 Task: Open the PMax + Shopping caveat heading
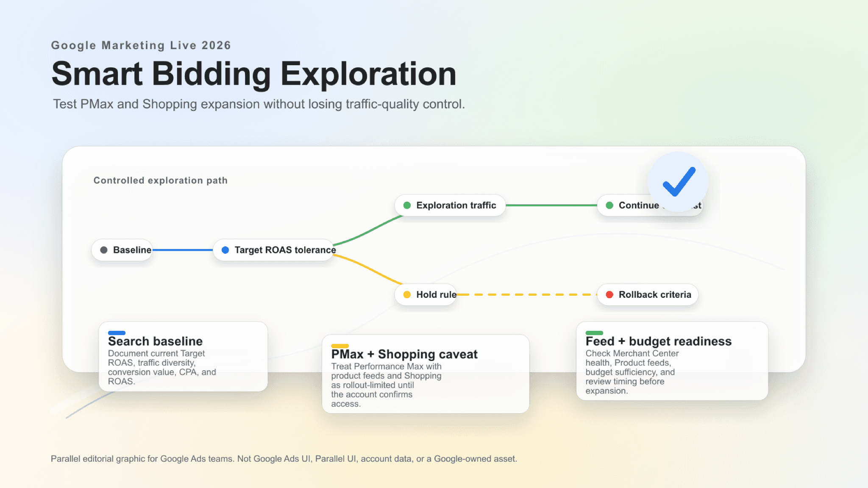click(x=404, y=354)
